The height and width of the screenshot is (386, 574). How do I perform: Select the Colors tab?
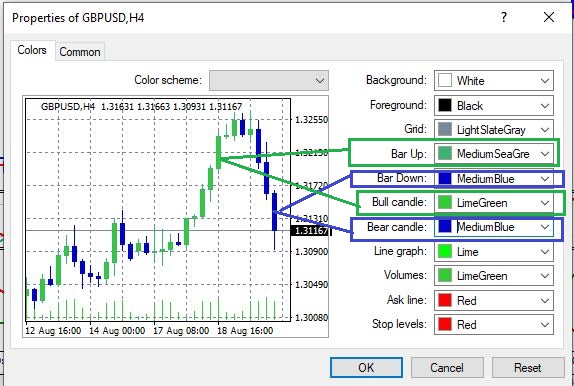pyautogui.click(x=32, y=50)
